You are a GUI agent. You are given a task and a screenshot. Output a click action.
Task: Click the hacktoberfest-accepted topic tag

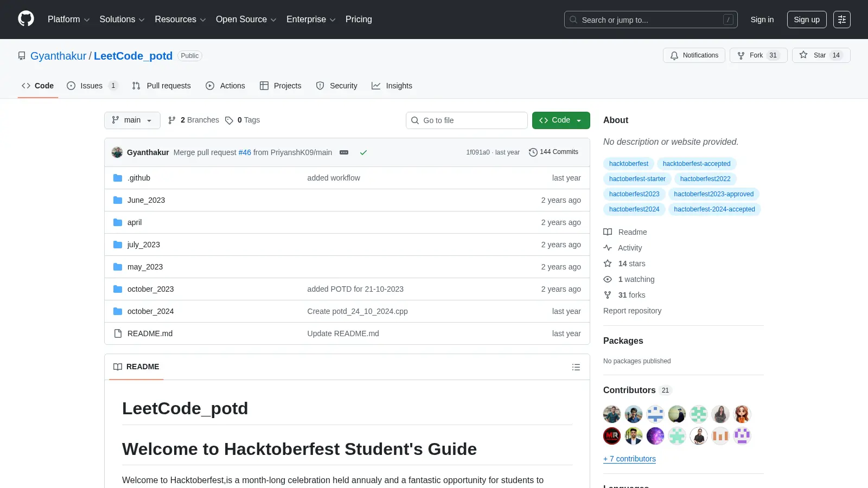pyautogui.click(x=697, y=164)
